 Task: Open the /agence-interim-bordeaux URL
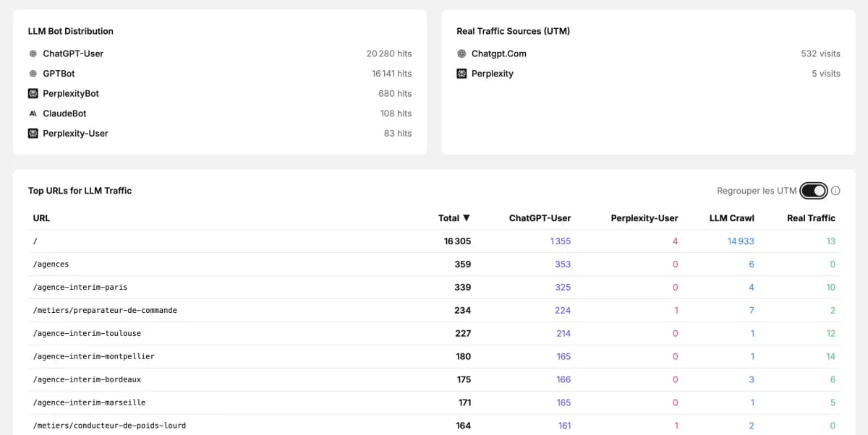[x=87, y=379]
